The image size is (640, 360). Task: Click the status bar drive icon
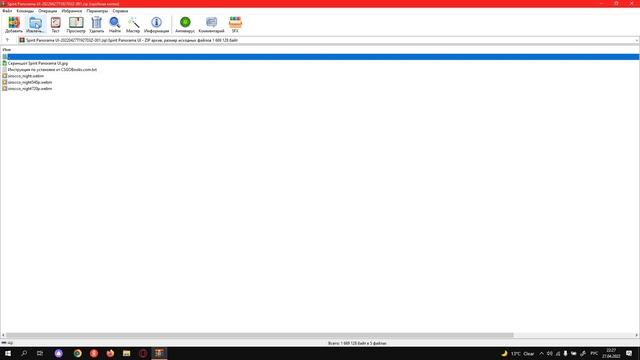pos(4,343)
